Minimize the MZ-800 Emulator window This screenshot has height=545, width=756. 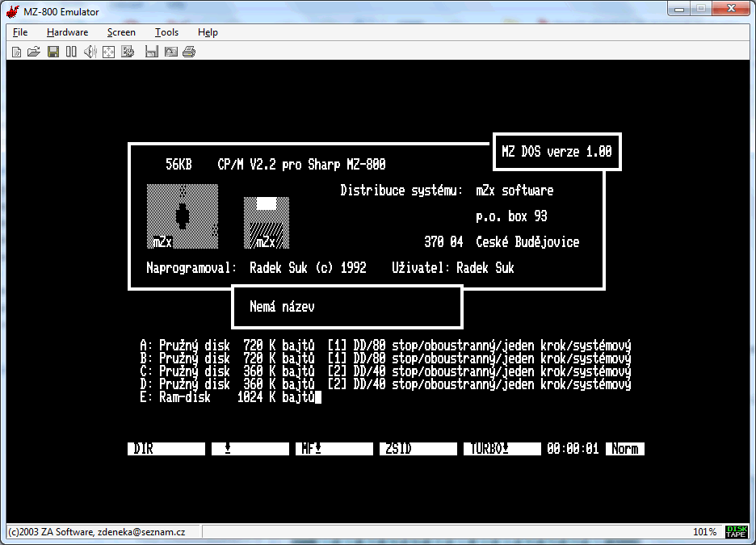tap(679, 9)
